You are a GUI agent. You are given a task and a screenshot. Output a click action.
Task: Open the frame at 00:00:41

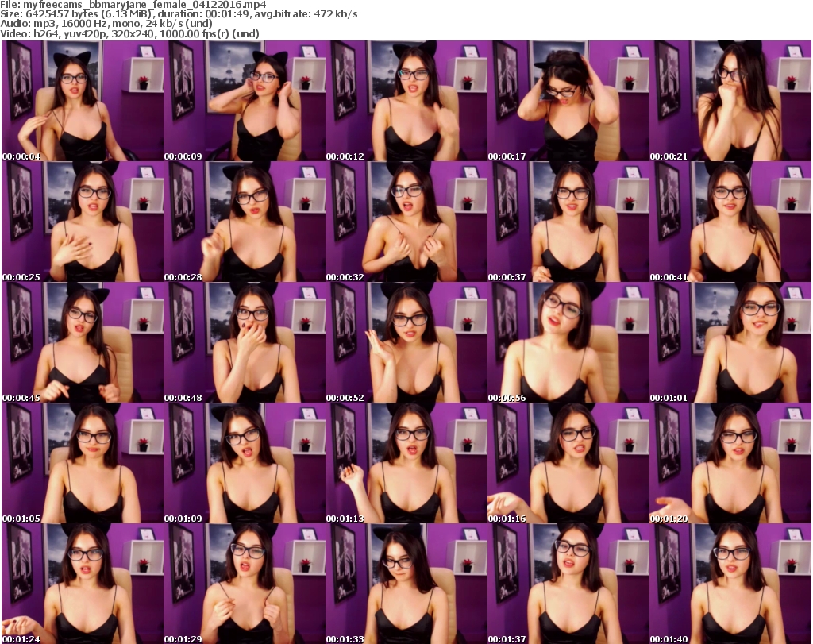(730, 222)
